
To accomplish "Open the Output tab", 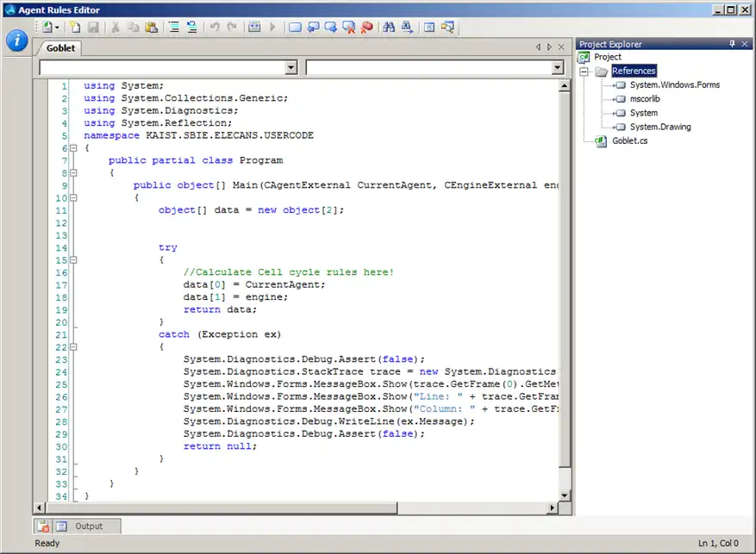I will click(x=89, y=526).
